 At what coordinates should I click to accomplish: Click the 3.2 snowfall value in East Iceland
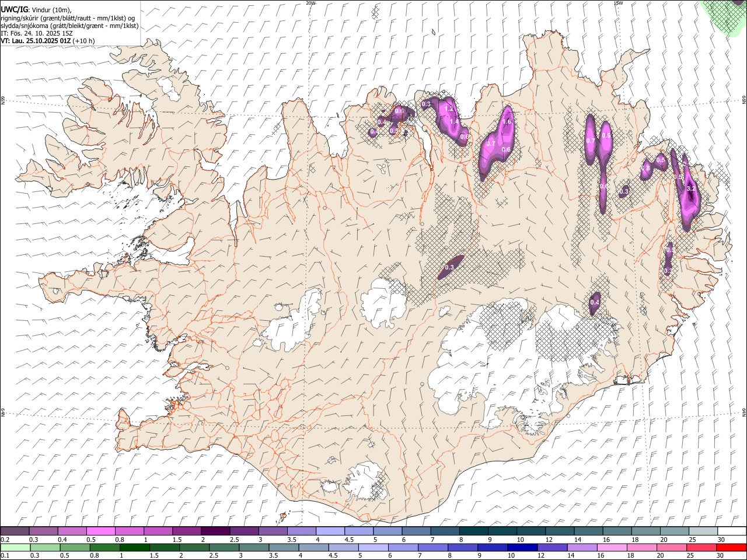coord(692,189)
